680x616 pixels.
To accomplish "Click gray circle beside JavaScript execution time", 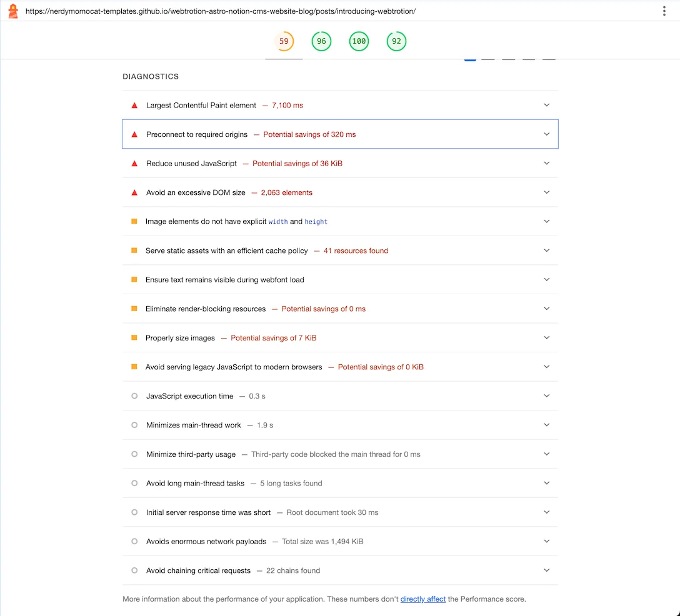I will [134, 396].
